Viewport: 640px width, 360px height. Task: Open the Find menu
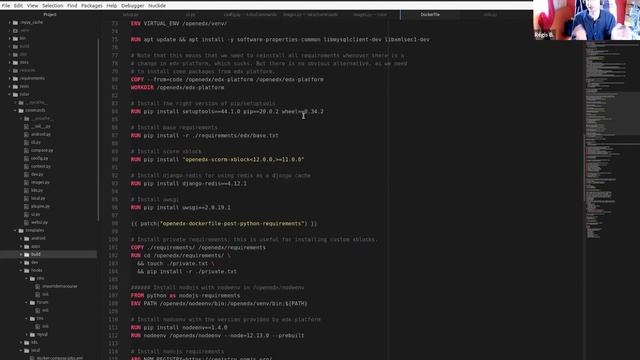(x=72, y=6)
